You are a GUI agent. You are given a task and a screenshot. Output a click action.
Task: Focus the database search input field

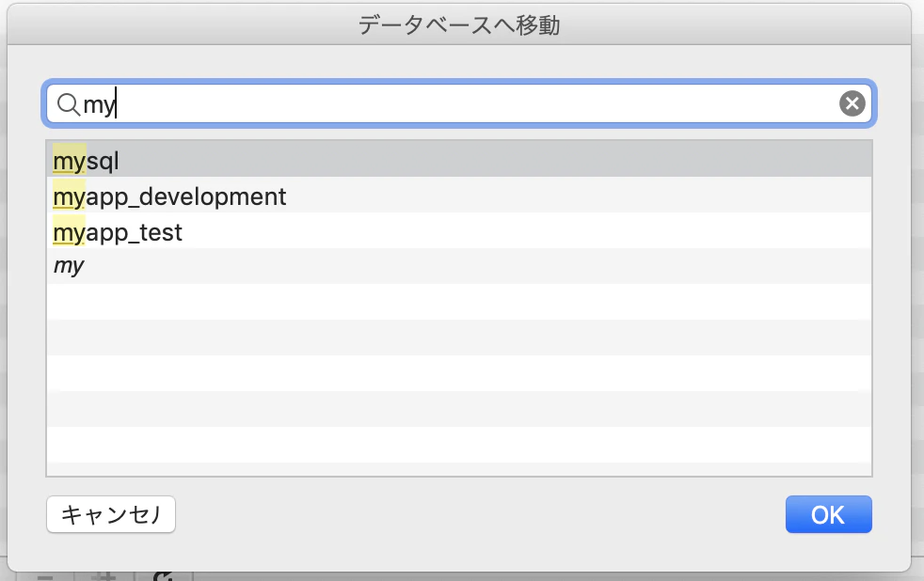[459, 103]
